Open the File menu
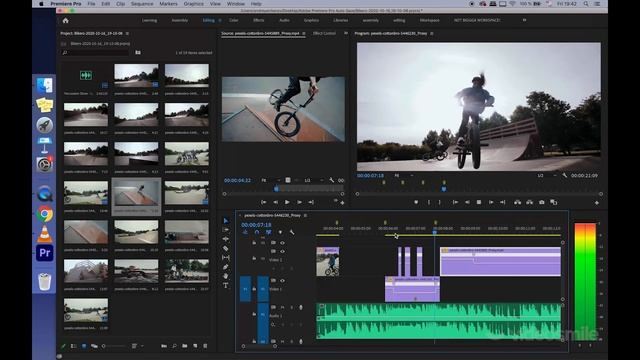Viewport: 640px width, 360px height. tap(91, 4)
